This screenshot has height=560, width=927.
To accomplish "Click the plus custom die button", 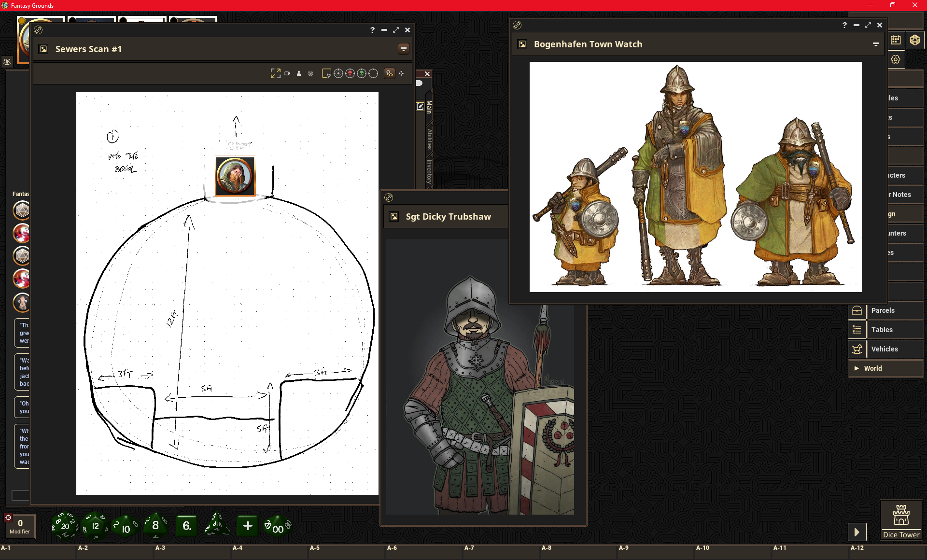I will tap(248, 526).
